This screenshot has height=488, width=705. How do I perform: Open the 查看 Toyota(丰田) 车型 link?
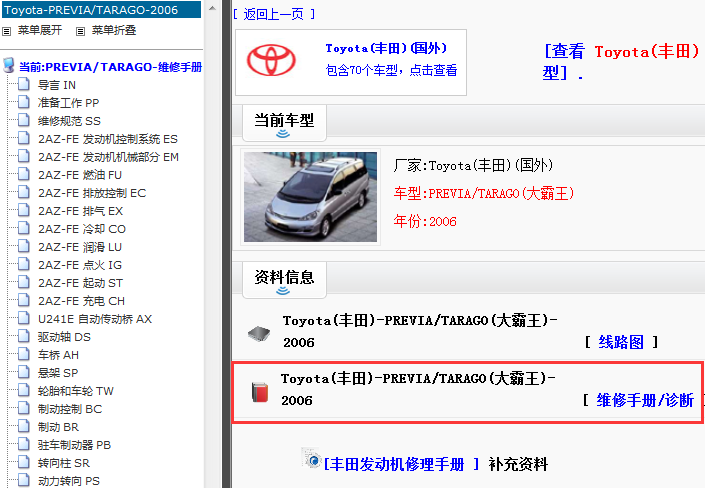pyautogui.click(x=621, y=62)
